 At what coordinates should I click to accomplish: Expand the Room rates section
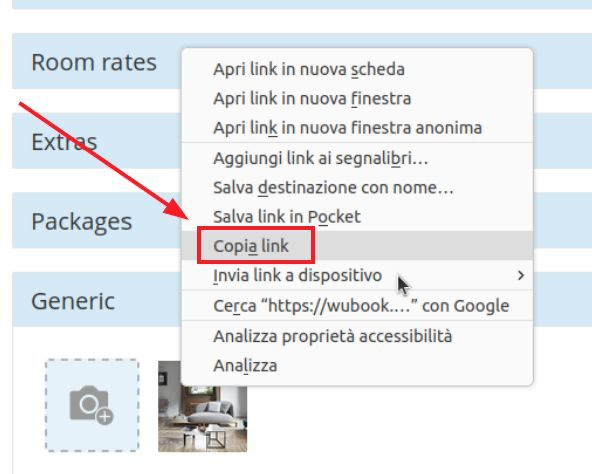click(94, 62)
